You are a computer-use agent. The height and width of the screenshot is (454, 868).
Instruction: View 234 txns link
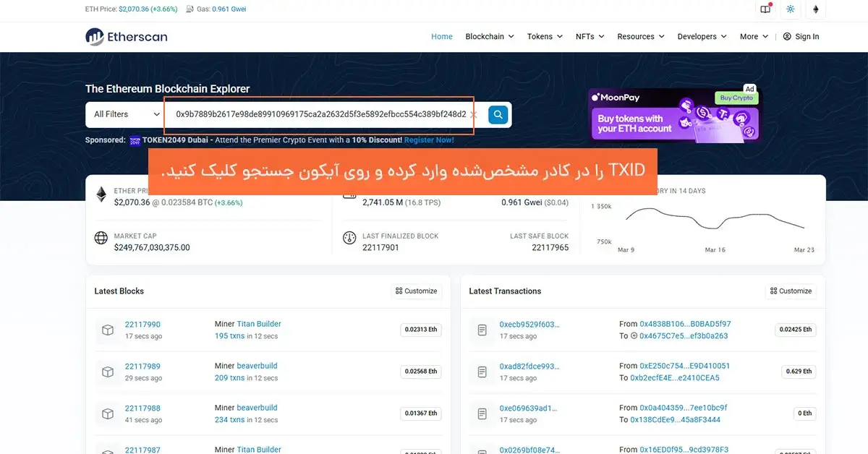(x=229, y=420)
